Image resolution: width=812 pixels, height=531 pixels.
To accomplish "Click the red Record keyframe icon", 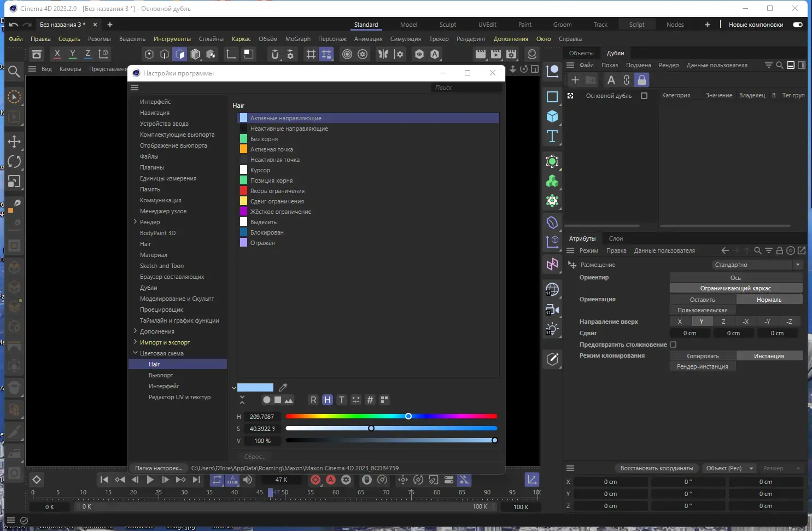I will pyautogui.click(x=316, y=480).
